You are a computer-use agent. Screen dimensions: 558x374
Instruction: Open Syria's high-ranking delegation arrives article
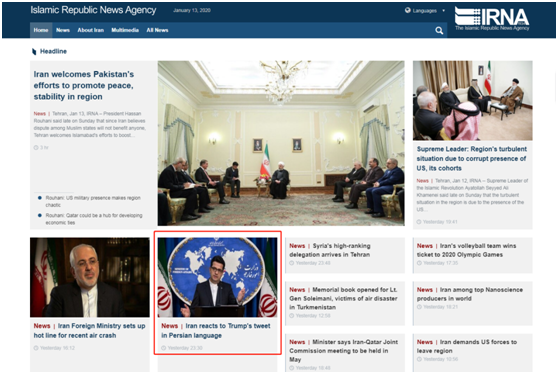pyautogui.click(x=330, y=250)
